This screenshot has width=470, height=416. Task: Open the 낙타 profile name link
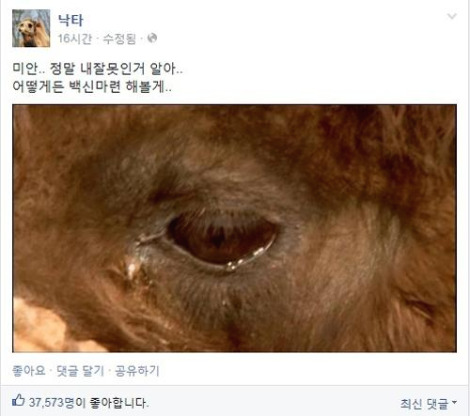[71, 20]
